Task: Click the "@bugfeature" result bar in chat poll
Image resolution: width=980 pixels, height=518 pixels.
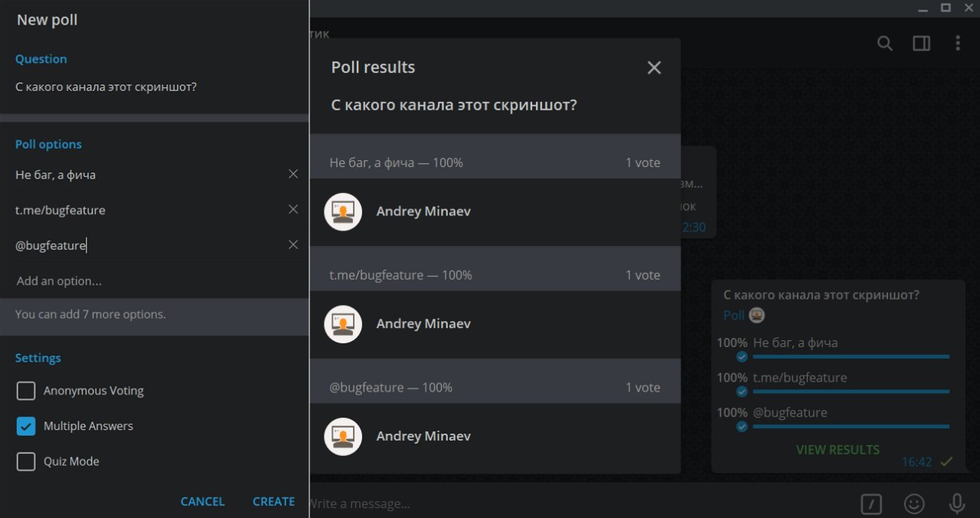Action: 851,426
